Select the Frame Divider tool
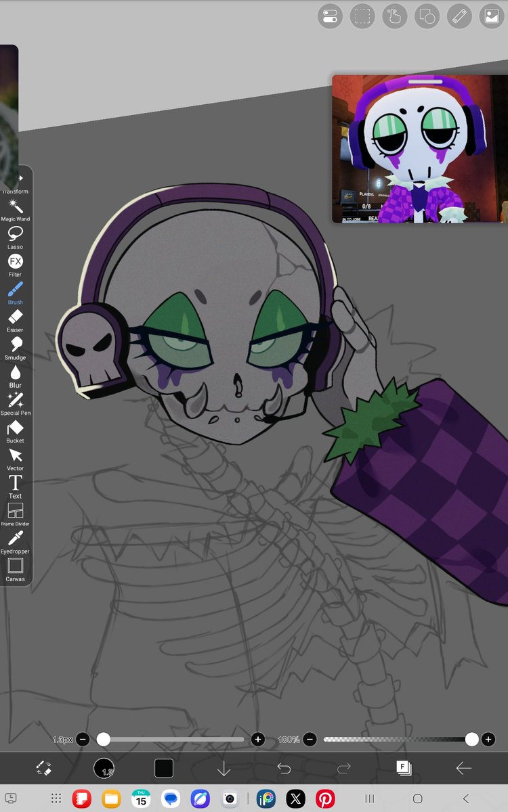The image size is (508, 812). pos(15,515)
